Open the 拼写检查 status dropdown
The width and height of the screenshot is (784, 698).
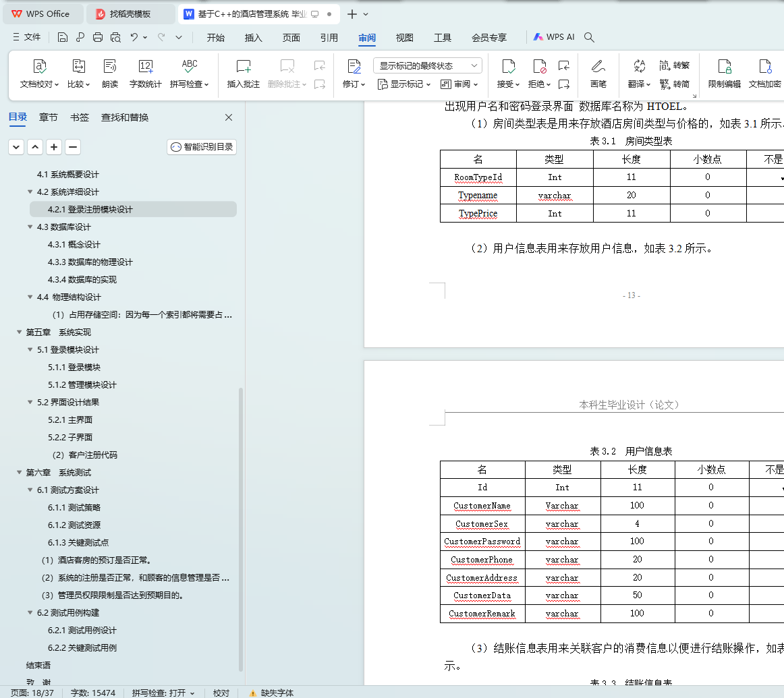click(x=192, y=693)
